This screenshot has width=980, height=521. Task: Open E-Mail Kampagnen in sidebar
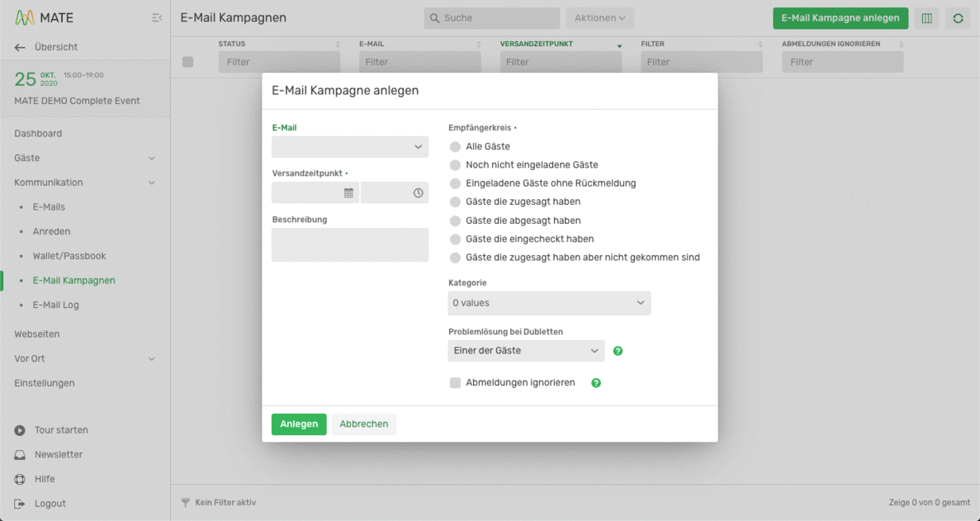(74, 280)
